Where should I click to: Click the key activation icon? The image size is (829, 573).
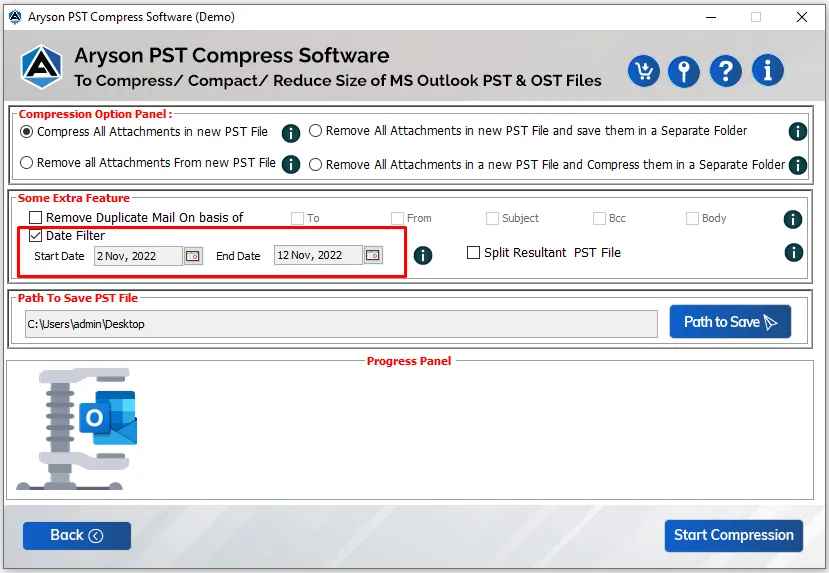coord(684,71)
